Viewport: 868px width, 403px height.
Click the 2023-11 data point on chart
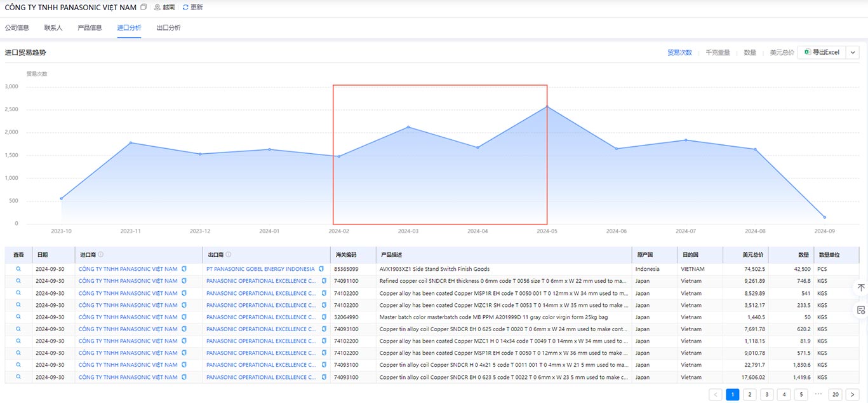[131, 142]
